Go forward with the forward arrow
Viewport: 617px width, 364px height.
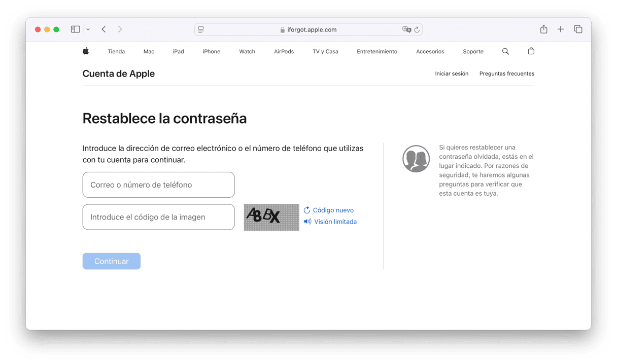tap(120, 29)
